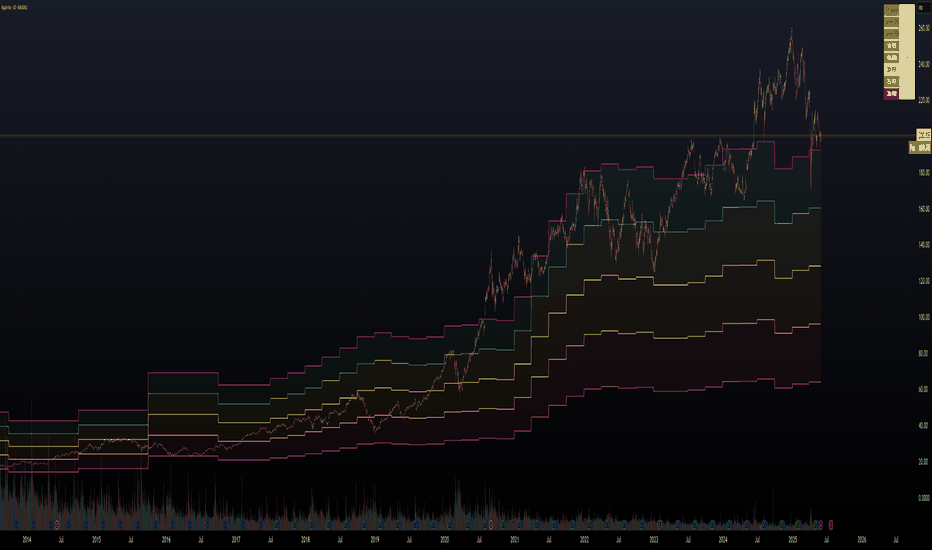Open the pink upcoming event marker past last bar
Viewport: 932px width, 550px height.
[831, 524]
